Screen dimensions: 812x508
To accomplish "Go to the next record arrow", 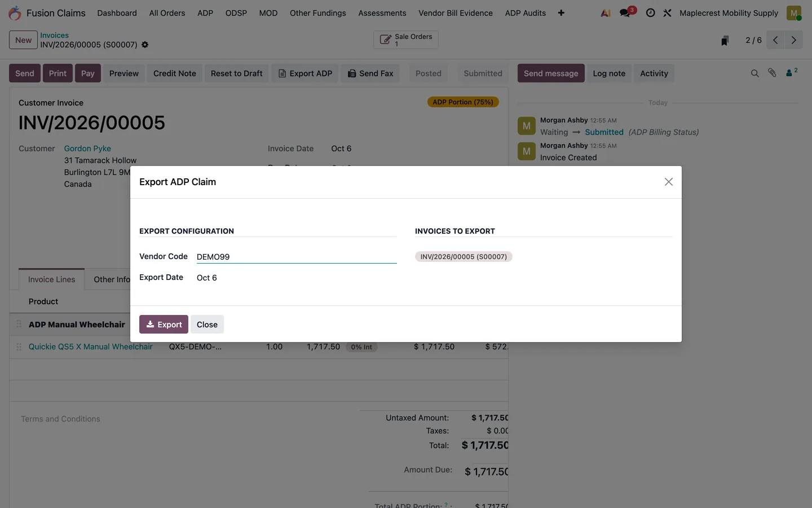I will (793, 40).
